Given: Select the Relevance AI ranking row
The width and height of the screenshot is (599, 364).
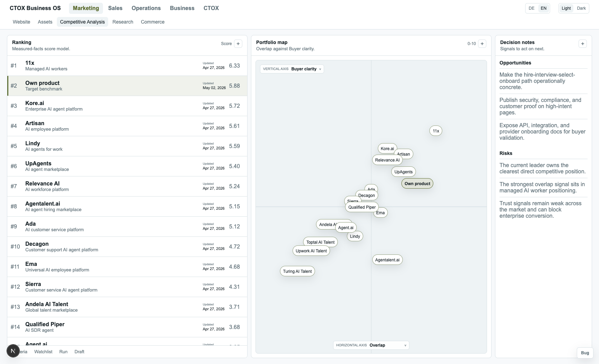Looking at the screenshot, I should [x=127, y=186].
